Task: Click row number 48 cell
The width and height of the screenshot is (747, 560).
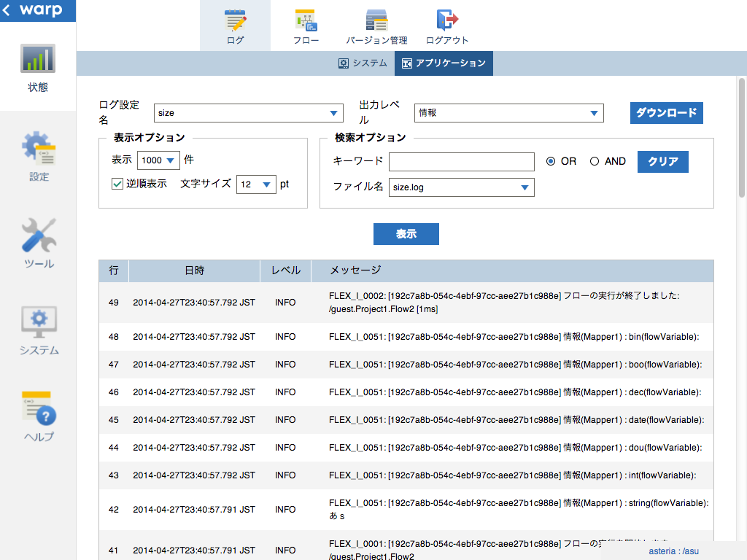Action: [x=113, y=337]
